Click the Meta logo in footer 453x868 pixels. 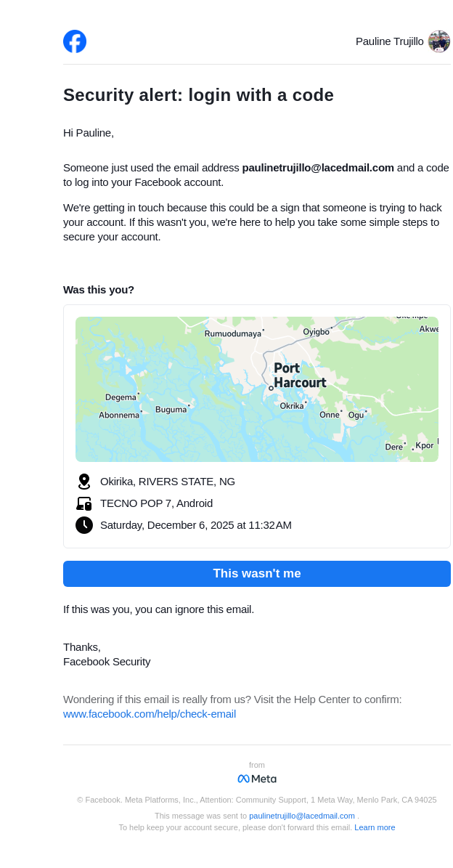pyautogui.click(x=257, y=779)
